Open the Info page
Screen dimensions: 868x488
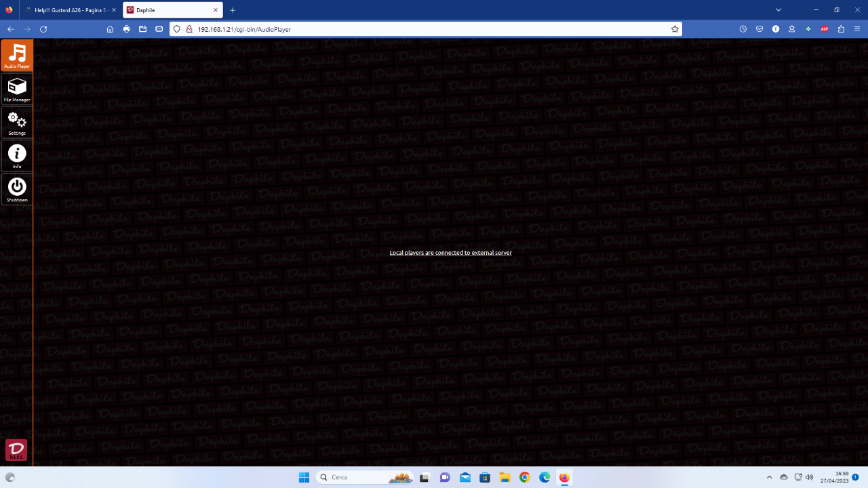[17, 156]
